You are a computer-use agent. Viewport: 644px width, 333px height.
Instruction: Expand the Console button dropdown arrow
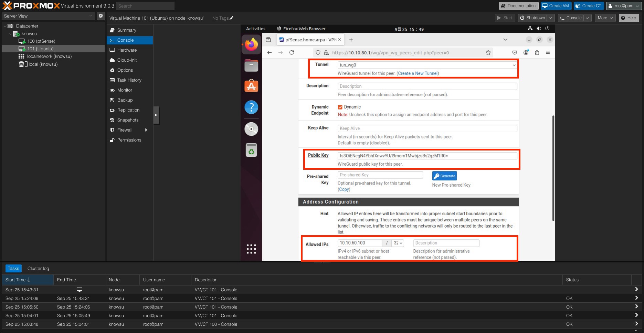click(587, 18)
